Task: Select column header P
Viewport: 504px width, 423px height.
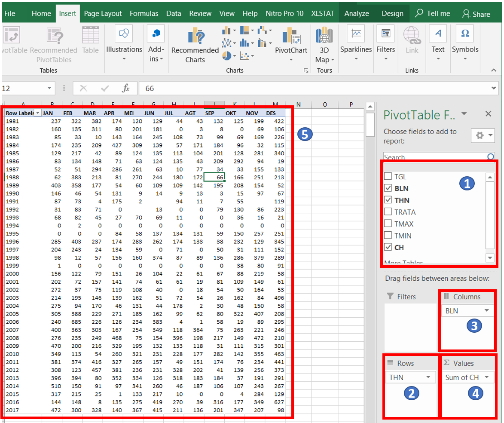Action: click(351, 104)
